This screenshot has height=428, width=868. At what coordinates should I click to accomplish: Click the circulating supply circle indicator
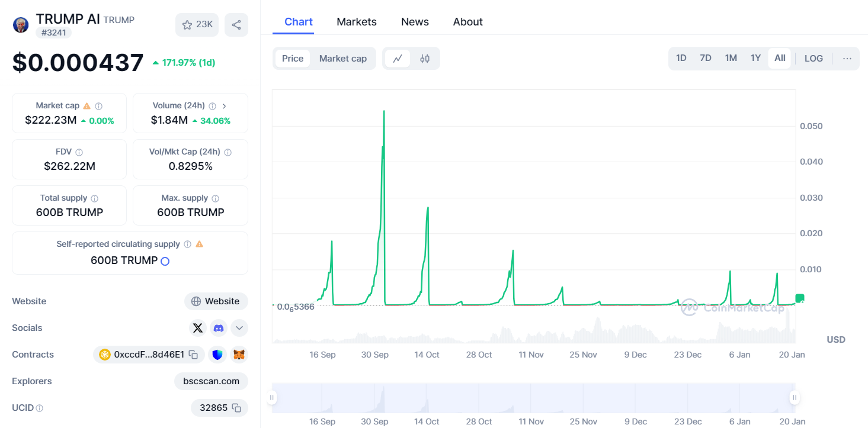click(165, 261)
